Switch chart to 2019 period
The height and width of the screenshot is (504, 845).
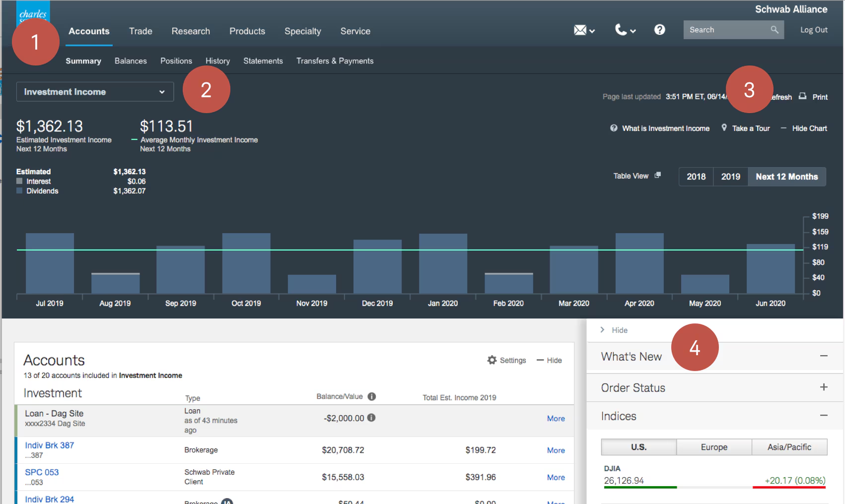(x=730, y=177)
